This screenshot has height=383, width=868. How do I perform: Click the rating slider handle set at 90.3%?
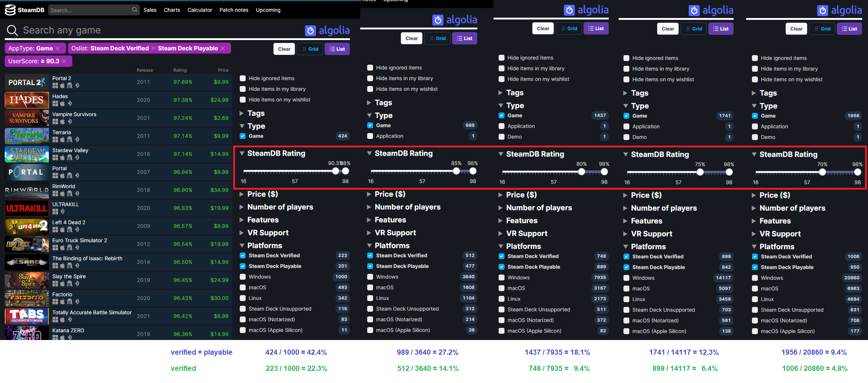(336, 171)
